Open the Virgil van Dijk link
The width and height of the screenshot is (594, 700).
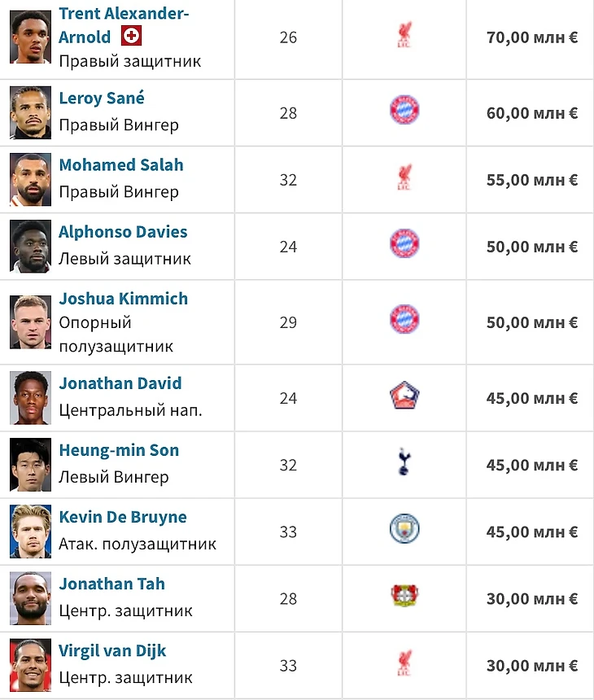(x=112, y=650)
